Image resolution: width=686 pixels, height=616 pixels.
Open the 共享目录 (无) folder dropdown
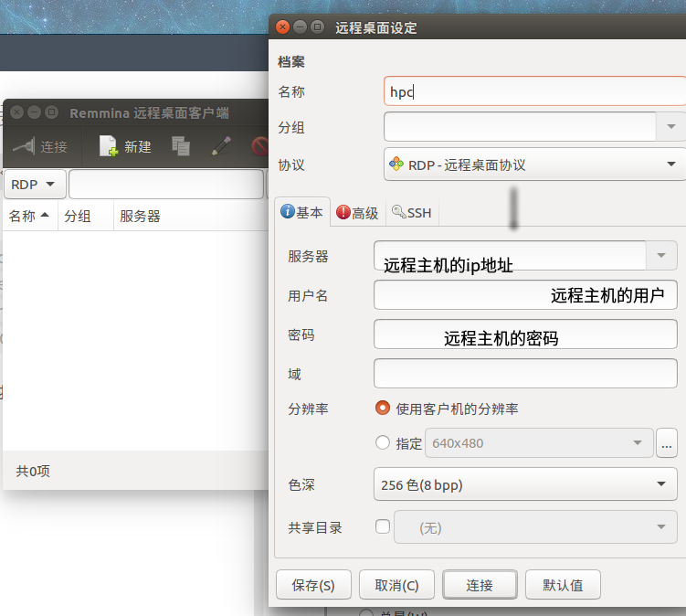coord(535,527)
